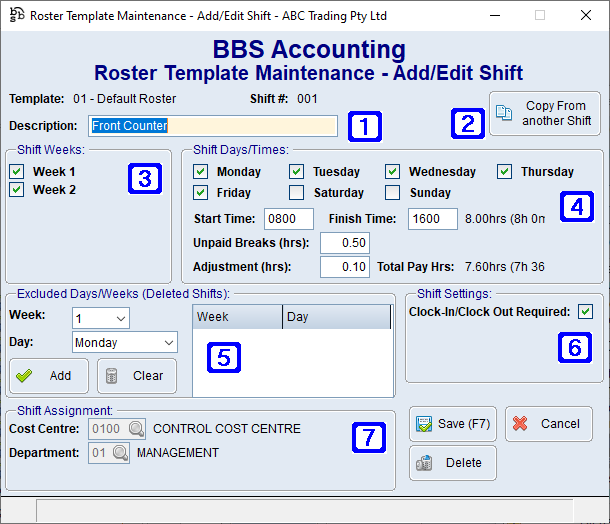Click the Copy From another Shift button
610x524 pixels.
tap(544, 114)
